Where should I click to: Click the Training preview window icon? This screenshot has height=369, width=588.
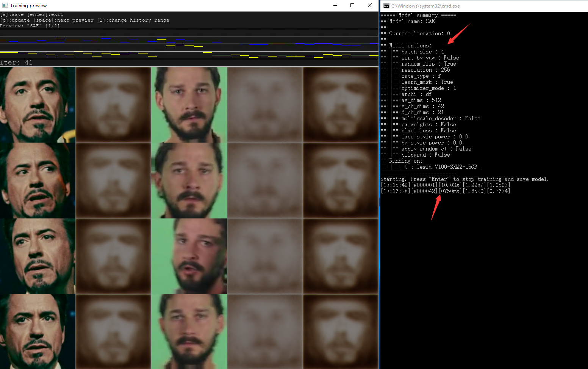click(x=5, y=5)
